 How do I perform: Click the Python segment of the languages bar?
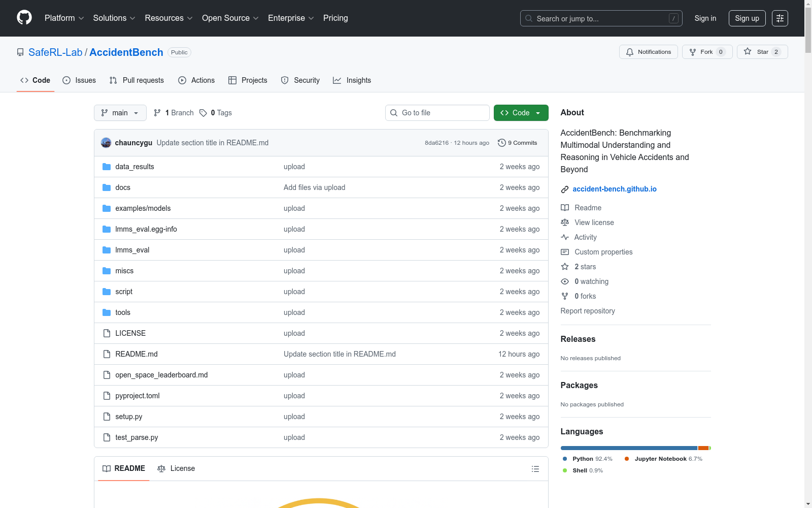(x=629, y=448)
